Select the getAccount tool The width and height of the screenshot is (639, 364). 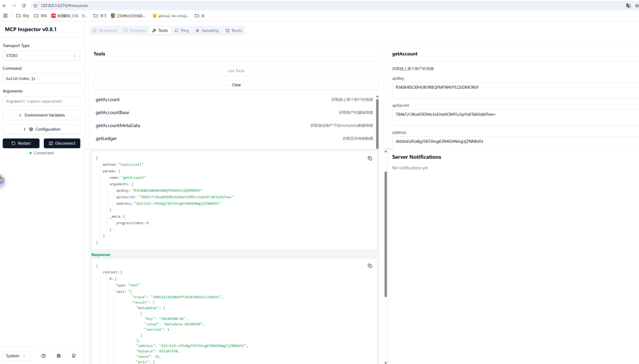[234, 100]
